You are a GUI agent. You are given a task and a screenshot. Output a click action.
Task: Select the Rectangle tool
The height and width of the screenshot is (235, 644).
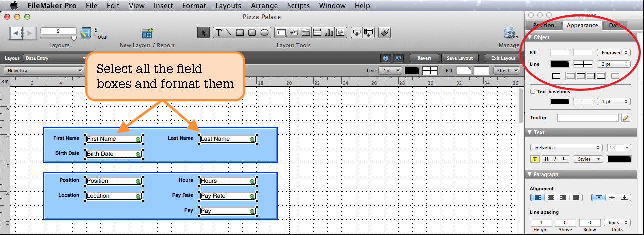coord(240,33)
